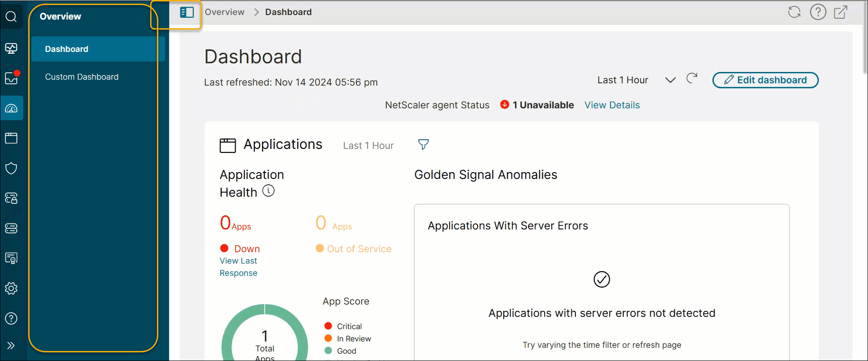Click the App Score label
The height and width of the screenshot is (361, 868).
pos(346,301)
